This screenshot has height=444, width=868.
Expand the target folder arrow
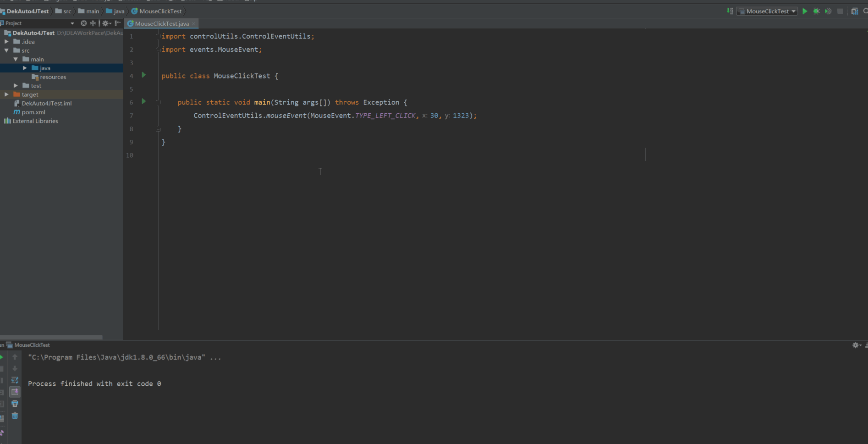(x=6, y=94)
